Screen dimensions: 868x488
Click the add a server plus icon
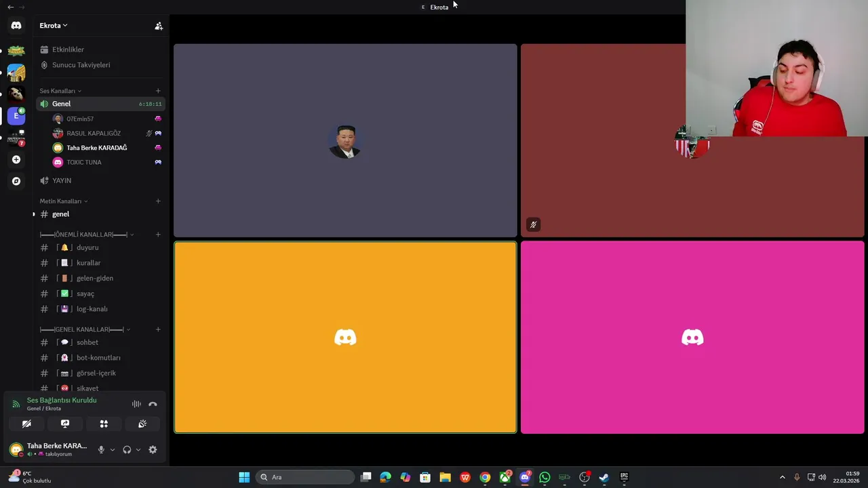point(16,159)
